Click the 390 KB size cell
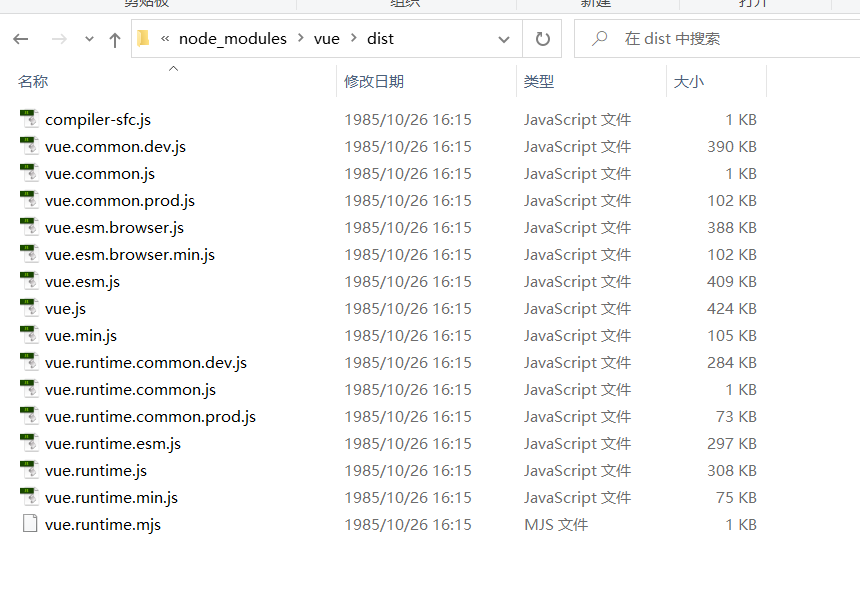The width and height of the screenshot is (860, 611). coord(732,146)
